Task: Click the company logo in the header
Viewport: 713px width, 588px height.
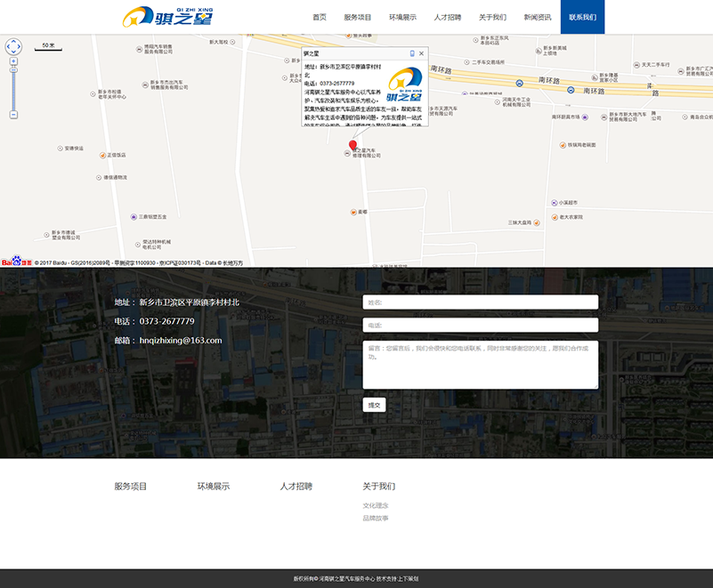Action: tap(167, 17)
